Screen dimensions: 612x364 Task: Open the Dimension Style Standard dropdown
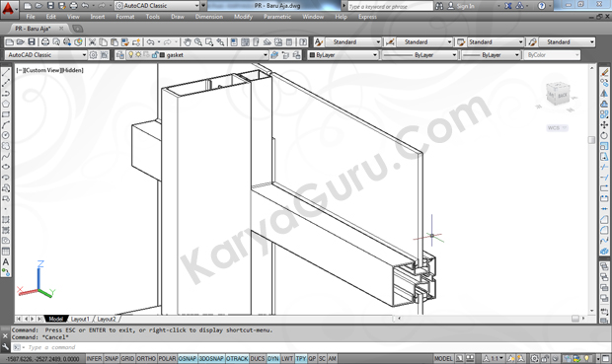click(x=424, y=42)
